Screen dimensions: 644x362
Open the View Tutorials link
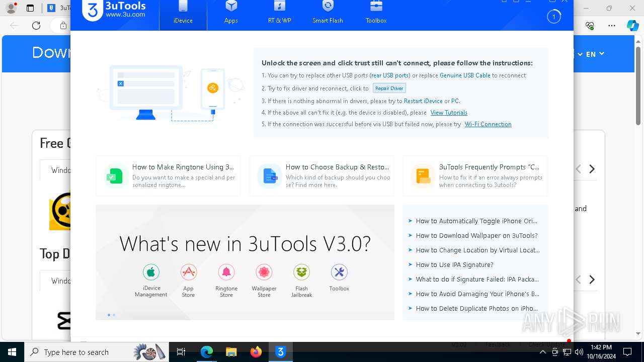449,113
